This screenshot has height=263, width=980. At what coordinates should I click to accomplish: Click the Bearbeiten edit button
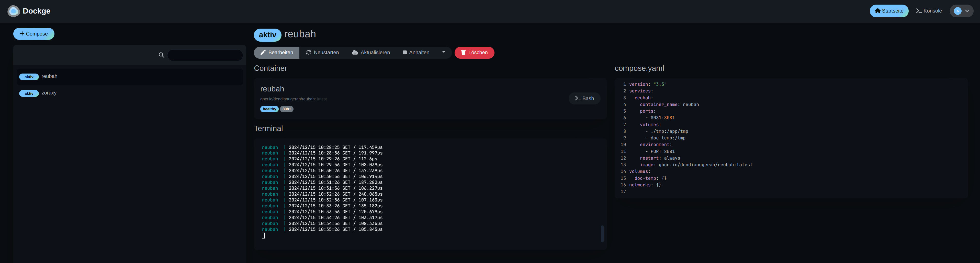pos(277,52)
